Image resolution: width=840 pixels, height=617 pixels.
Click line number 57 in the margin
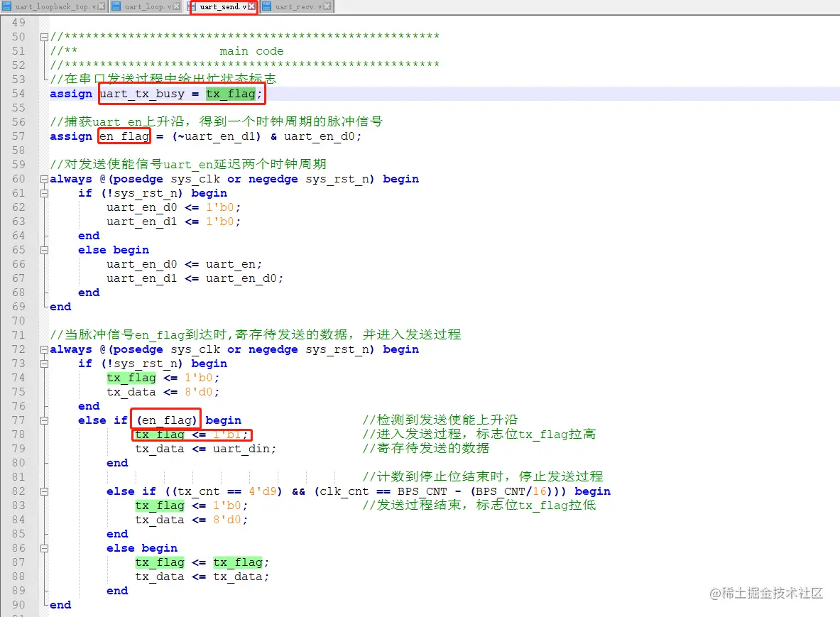[x=18, y=136]
